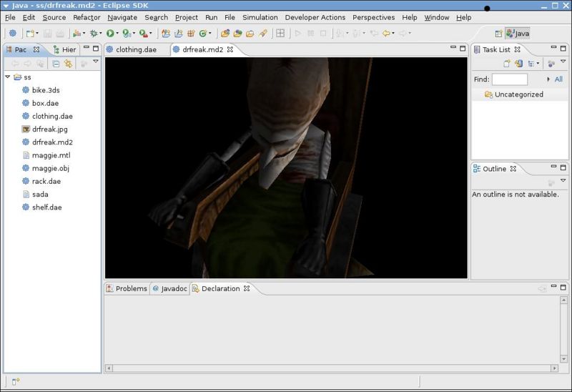The height and width of the screenshot is (392, 572).
Task: Click the Run External Tools toolbox icon
Action: coord(144,34)
